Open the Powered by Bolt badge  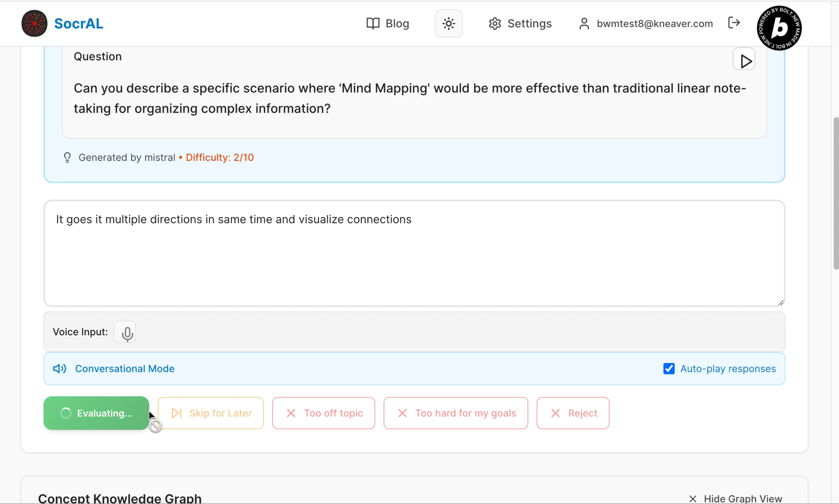[779, 28]
